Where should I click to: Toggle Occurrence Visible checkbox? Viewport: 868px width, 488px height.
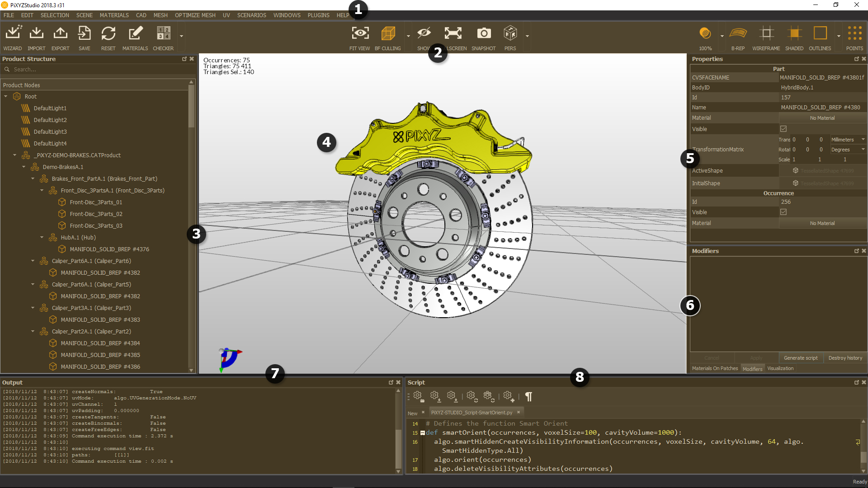coord(783,212)
